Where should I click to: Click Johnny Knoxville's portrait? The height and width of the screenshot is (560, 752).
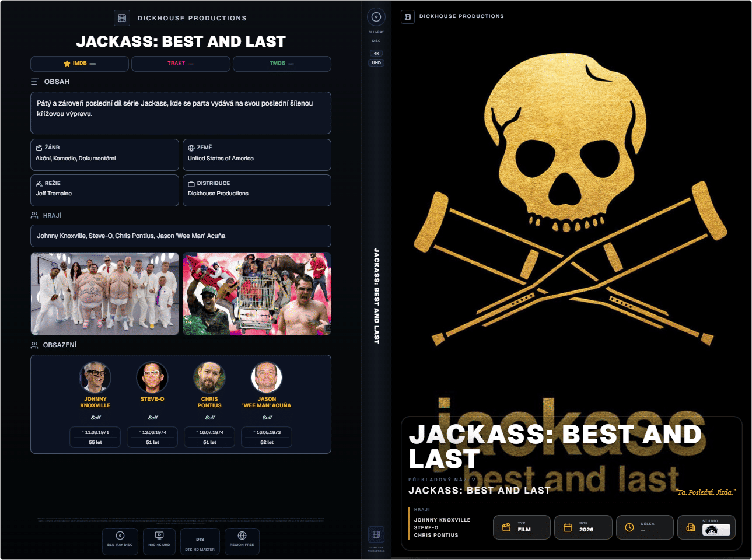pos(95,377)
